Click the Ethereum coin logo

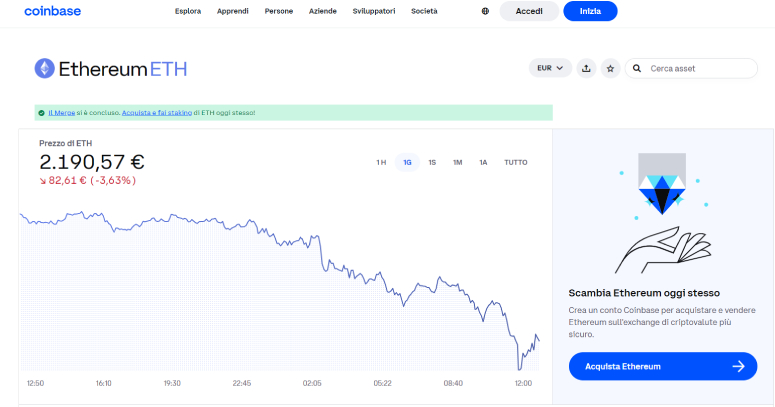tap(44, 69)
